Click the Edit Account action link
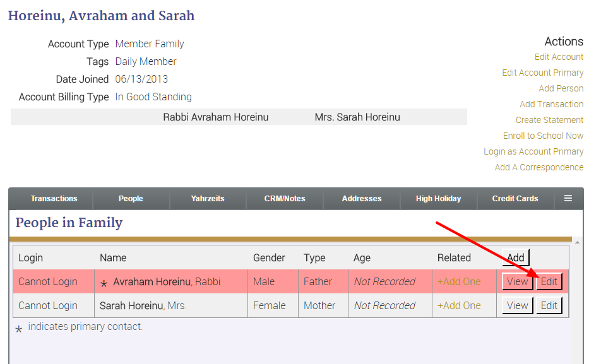589x364 pixels. pyautogui.click(x=559, y=57)
